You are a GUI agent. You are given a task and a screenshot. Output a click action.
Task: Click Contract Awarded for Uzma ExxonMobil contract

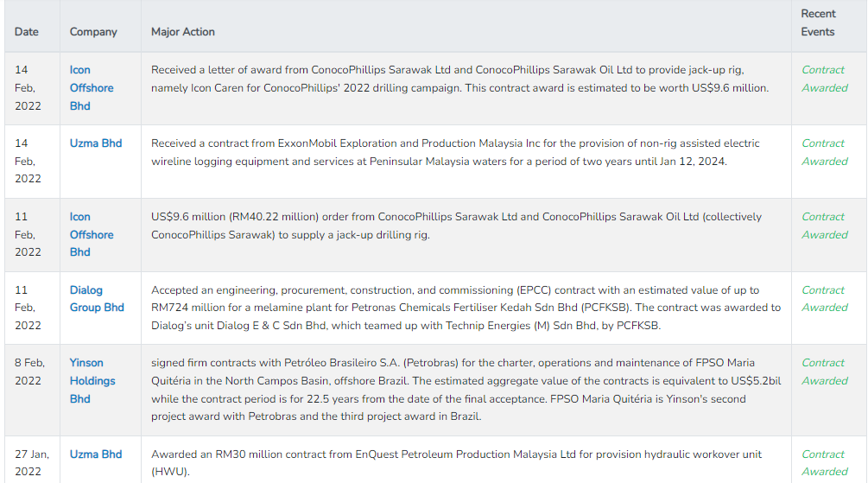[x=825, y=152]
